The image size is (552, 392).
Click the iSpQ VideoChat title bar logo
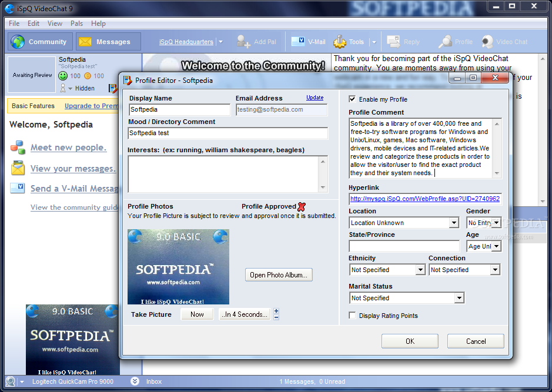tap(9, 8)
